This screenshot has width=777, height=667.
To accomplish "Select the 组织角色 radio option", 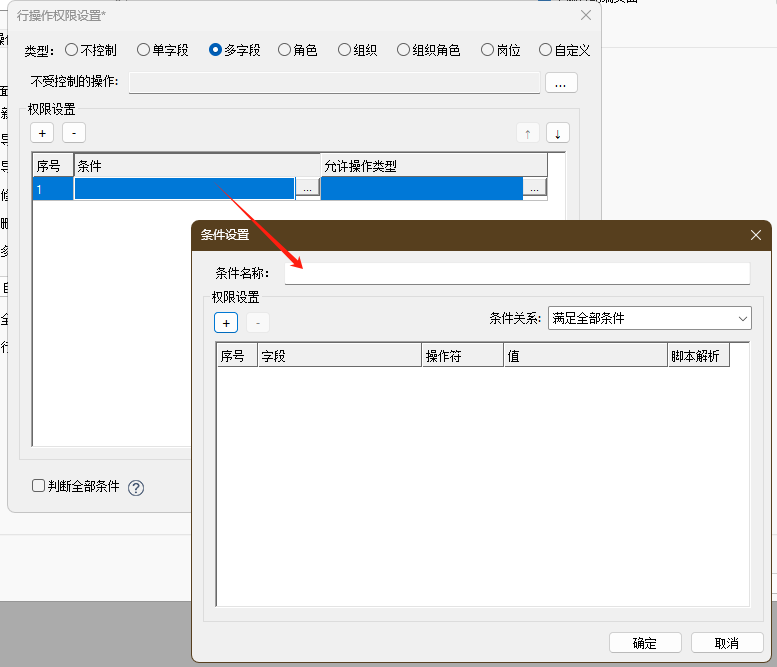I will pyautogui.click(x=404, y=49).
